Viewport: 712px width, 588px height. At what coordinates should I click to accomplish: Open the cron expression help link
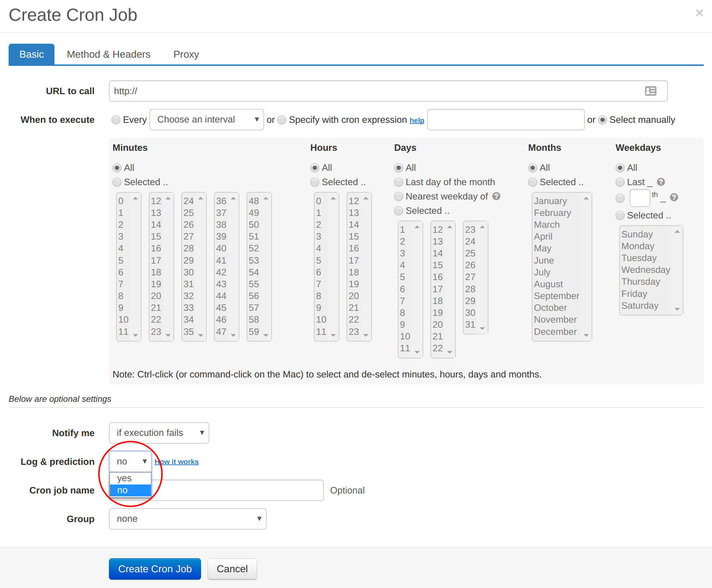click(417, 120)
